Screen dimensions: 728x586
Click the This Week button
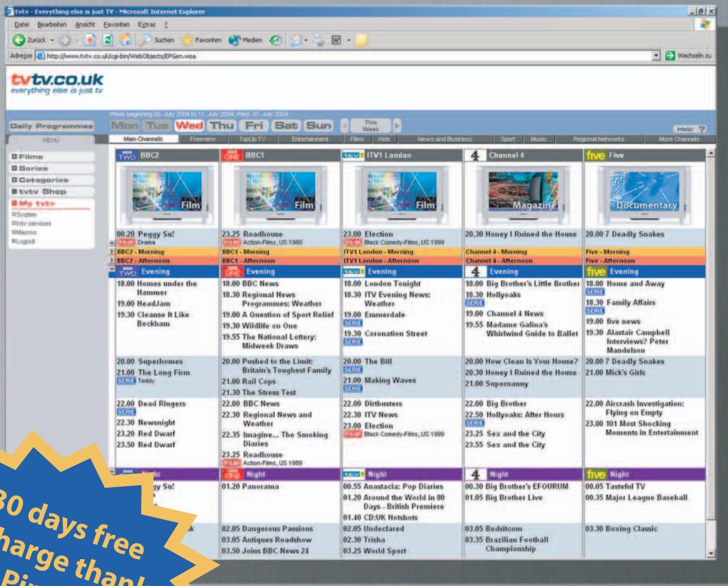(371, 126)
